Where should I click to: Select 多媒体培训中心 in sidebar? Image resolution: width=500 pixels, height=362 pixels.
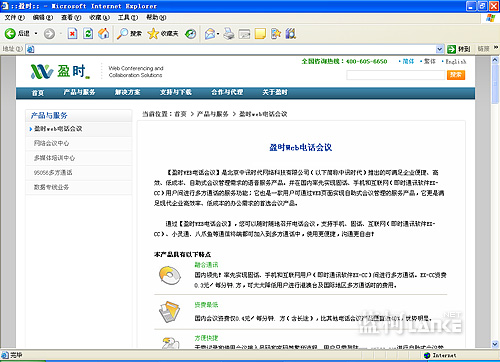pos(79,158)
